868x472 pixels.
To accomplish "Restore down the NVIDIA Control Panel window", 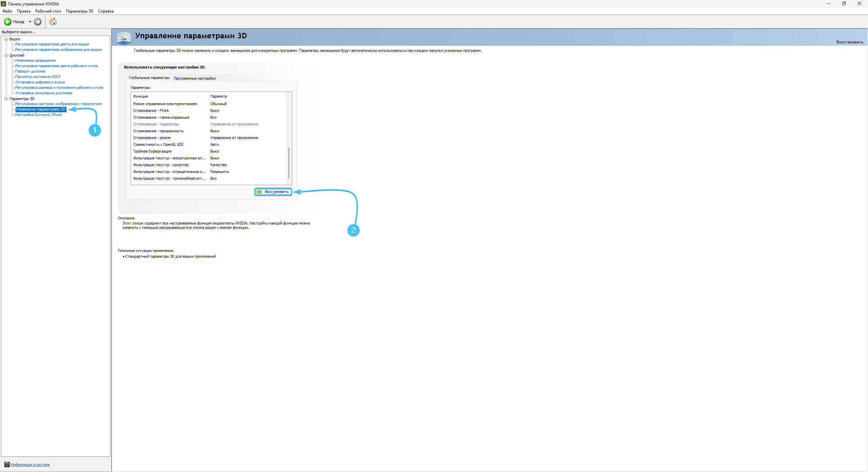I will pos(844,4).
